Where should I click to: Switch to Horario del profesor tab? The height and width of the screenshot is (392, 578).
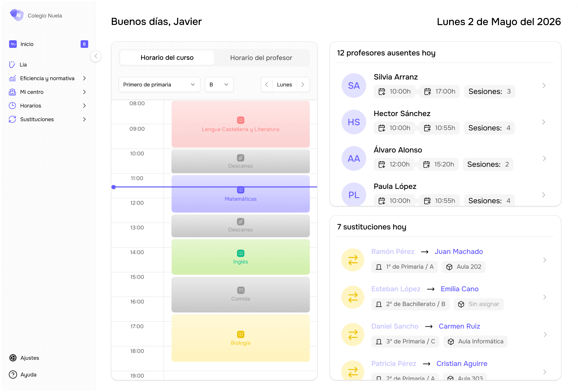[261, 58]
